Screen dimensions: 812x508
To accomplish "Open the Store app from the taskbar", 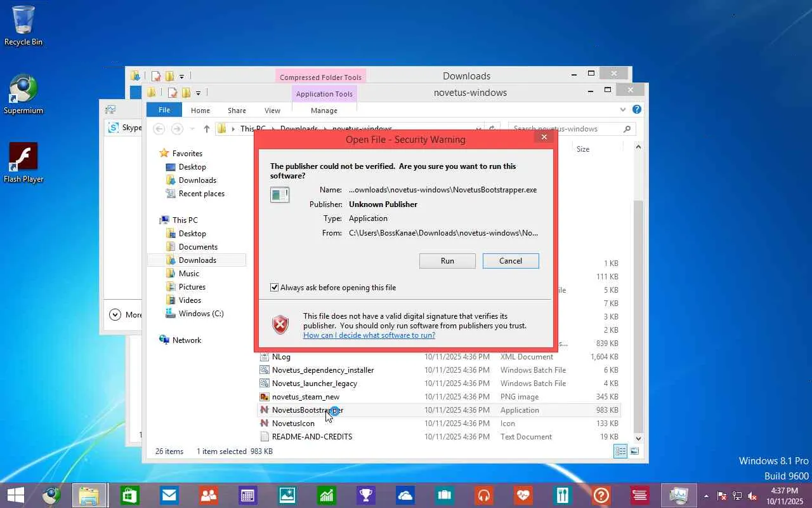I will pos(130,495).
